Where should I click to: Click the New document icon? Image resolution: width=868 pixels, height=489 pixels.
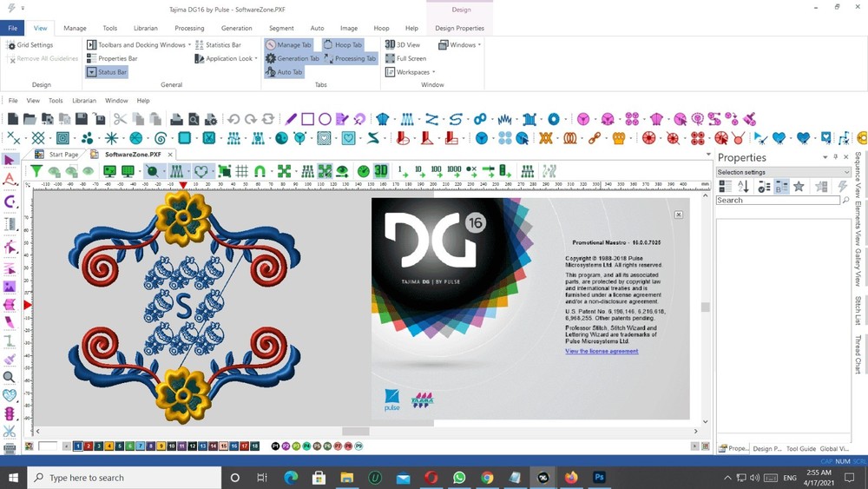coord(13,118)
